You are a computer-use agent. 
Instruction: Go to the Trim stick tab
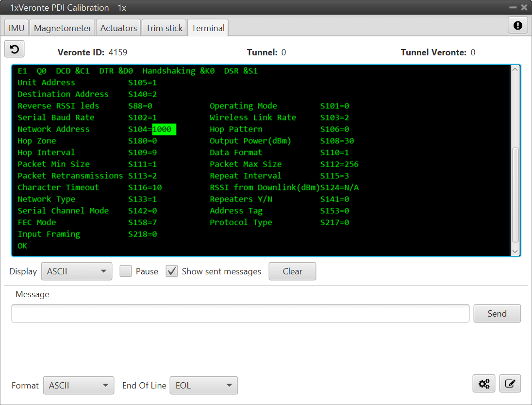[x=164, y=28]
